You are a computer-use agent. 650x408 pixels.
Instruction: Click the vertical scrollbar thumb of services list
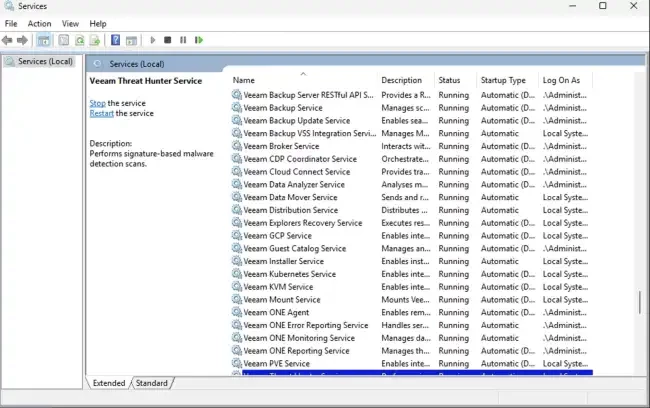pyautogui.click(x=640, y=302)
